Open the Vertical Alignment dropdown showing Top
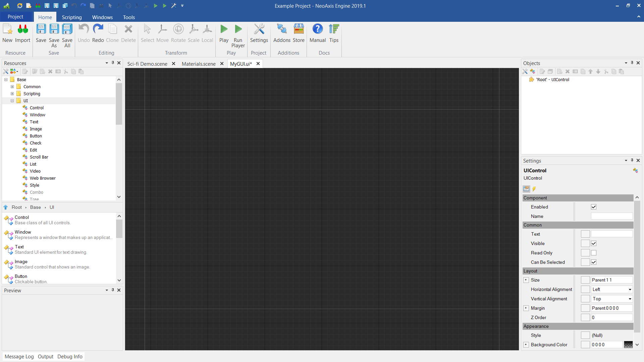644x362 pixels. point(629,299)
